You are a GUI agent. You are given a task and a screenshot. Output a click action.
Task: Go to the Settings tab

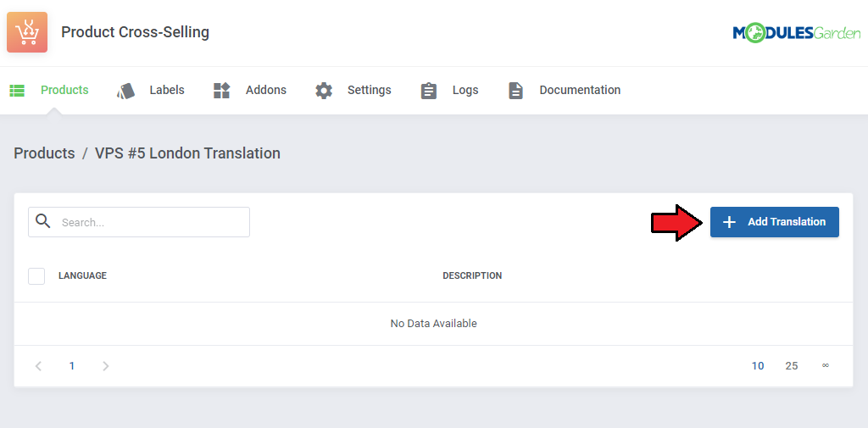click(x=370, y=90)
